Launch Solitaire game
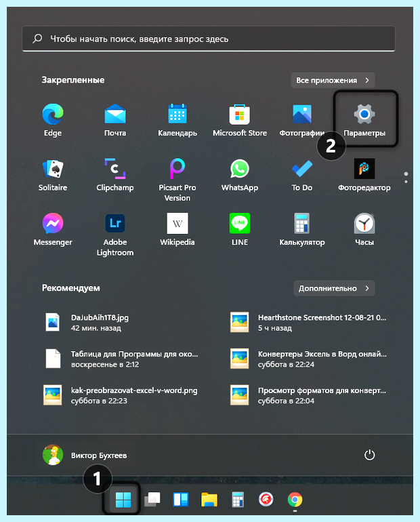This screenshot has width=420, height=522. tap(53, 174)
